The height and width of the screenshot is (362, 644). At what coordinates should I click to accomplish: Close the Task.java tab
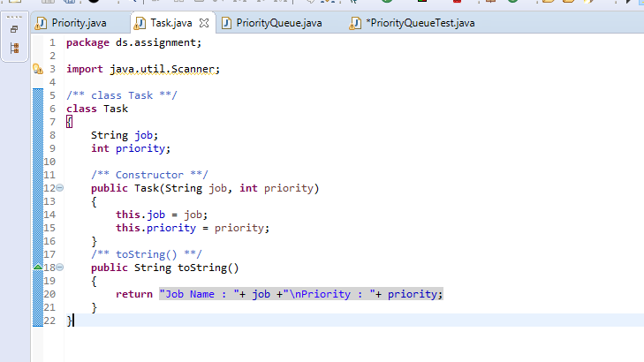[x=204, y=23]
